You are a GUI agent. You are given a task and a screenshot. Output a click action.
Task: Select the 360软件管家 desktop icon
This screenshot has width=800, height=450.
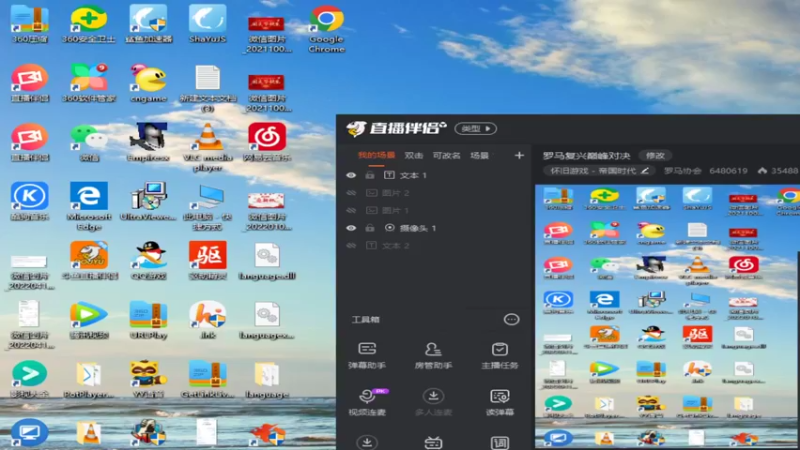(x=88, y=83)
